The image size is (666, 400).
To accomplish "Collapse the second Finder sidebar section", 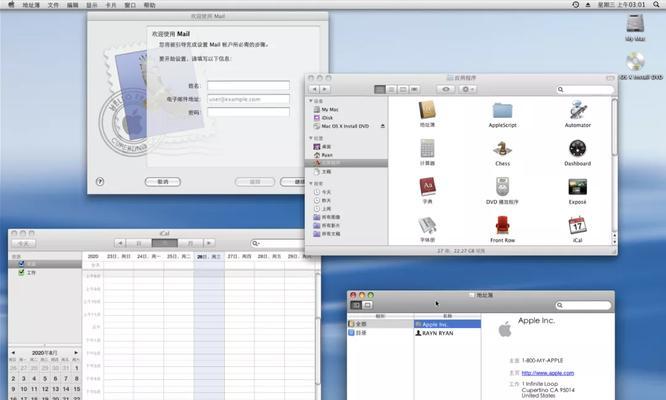I will coord(311,138).
